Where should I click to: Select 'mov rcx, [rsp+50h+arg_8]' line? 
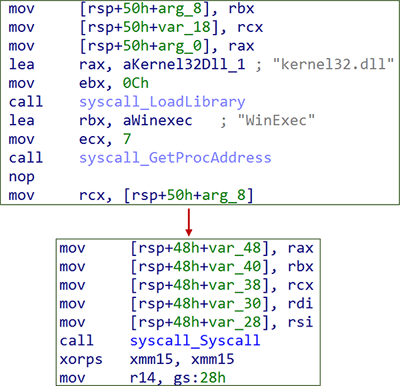(x=131, y=195)
